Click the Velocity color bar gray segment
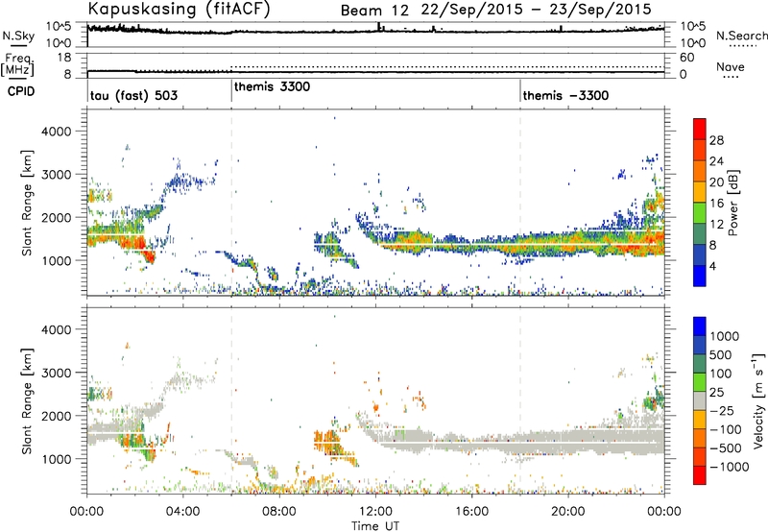This screenshot has width=768, height=532. tap(700, 400)
